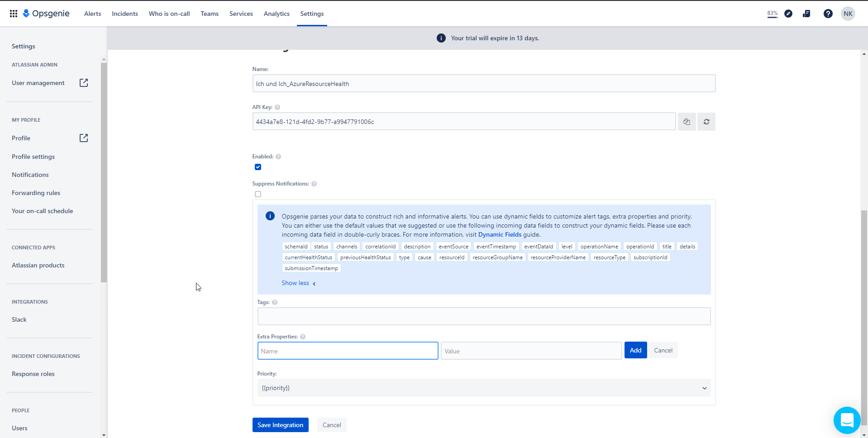Open the help question mark icon

click(x=828, y=14)
